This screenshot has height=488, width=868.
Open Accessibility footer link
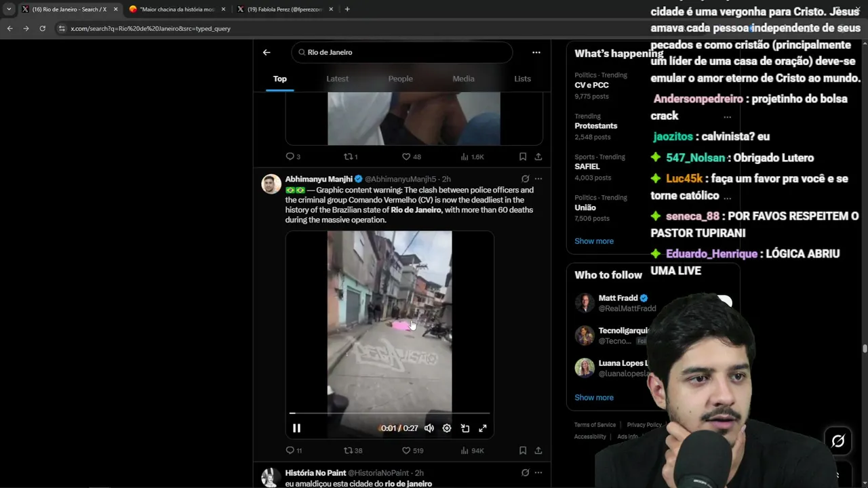point(590,437)
